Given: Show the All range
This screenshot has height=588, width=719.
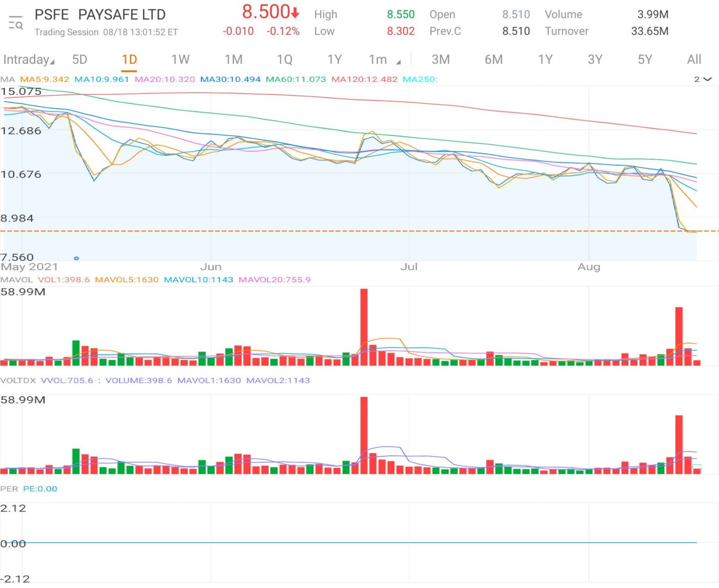Looking at the screenshot, I should click(x=694, y=60).
